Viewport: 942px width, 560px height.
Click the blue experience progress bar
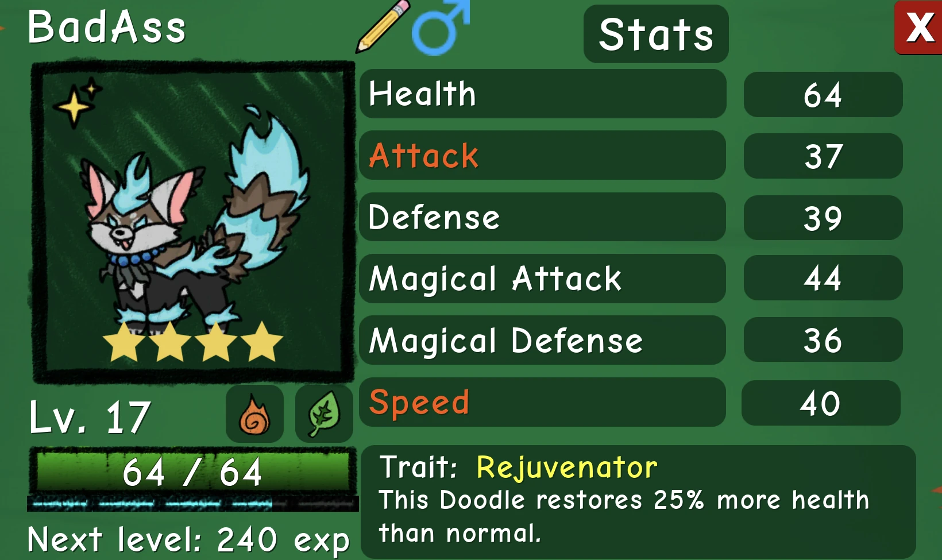[x=192, y=504]
